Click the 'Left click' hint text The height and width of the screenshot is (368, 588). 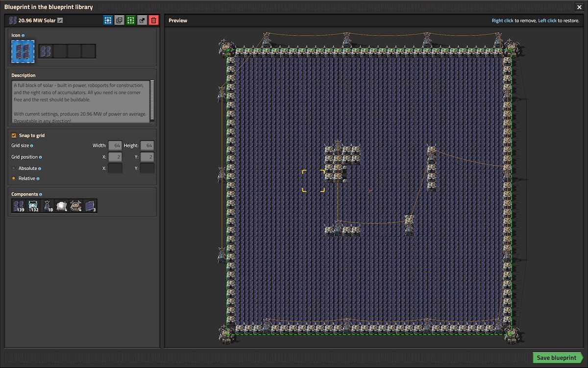coord(548,21)
